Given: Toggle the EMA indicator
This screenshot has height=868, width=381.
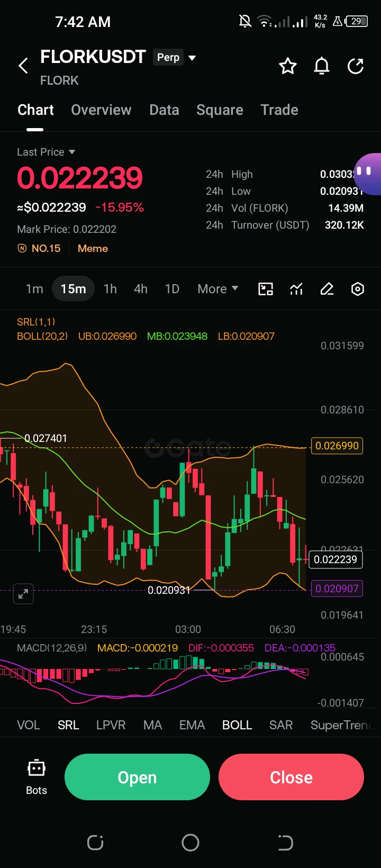Looking at the screenshot, I should pos(192,725).
